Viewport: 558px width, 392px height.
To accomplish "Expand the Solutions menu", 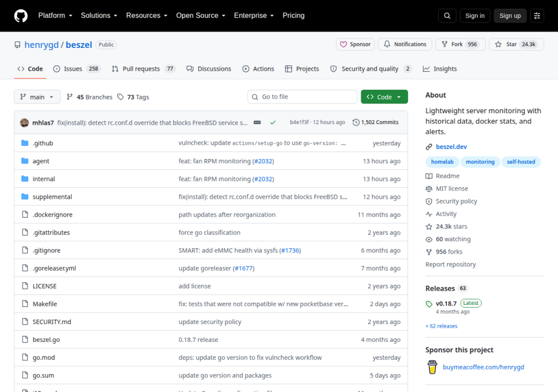I will pyautogui.click(x=99, y=16).
